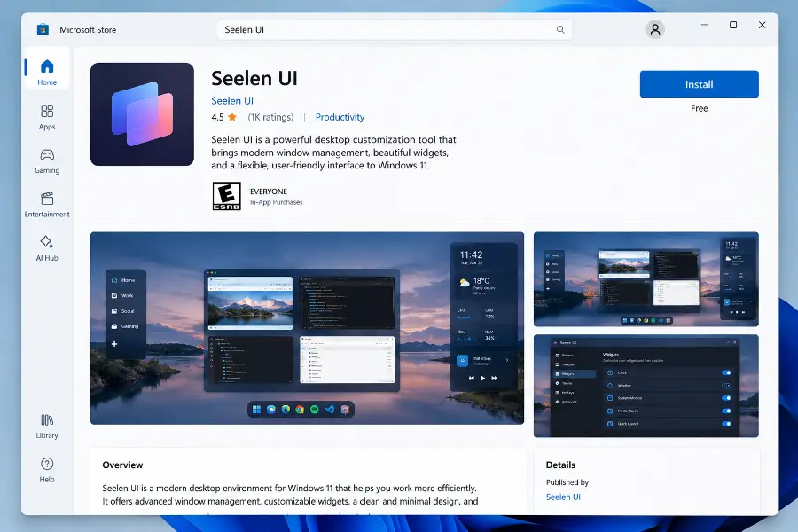The image size is (798, 532).
Task: Click the Seelen UI app logo
Action: coord(142,114)
